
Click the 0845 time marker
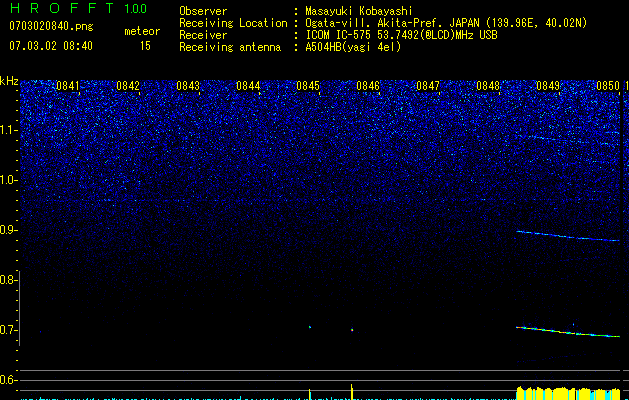click(308, 86)
